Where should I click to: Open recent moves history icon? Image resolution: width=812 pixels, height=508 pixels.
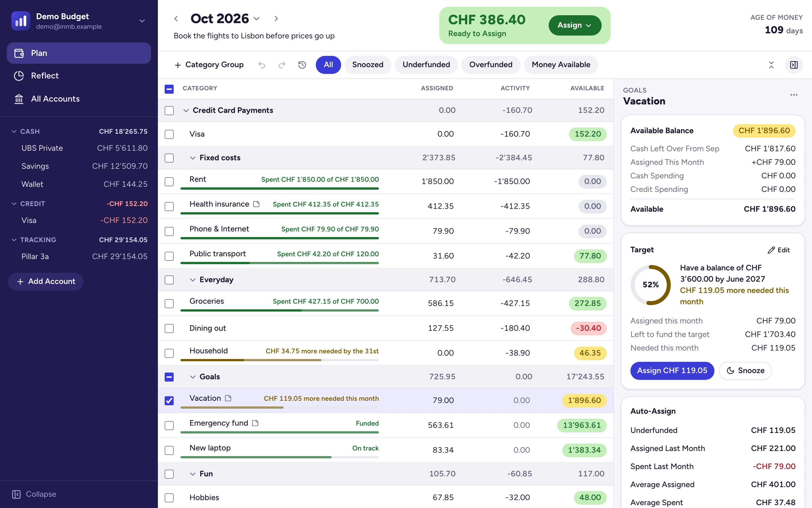pyautogui.click(x=302, y=65)
